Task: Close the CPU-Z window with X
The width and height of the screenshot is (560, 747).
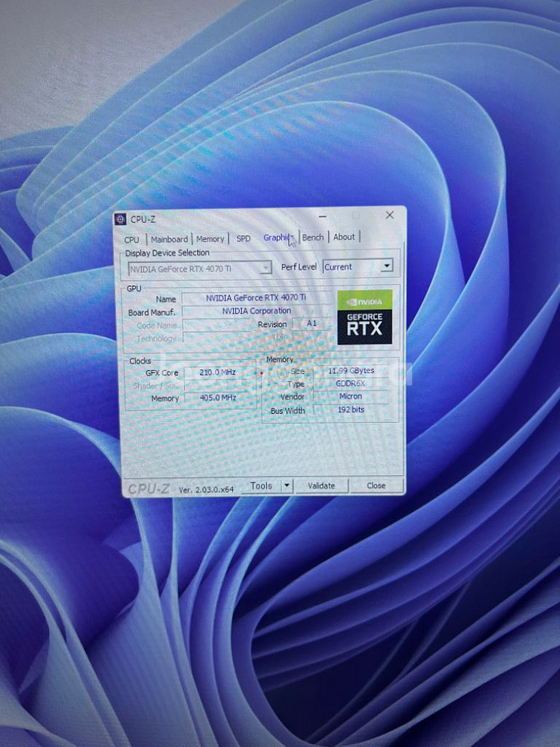Action: tap(390, 215)
